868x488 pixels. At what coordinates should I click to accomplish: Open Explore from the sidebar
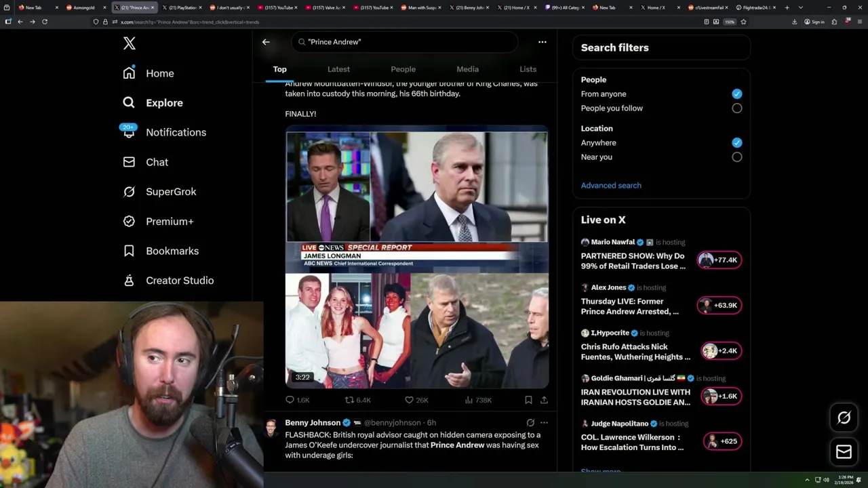coord(153,103)
